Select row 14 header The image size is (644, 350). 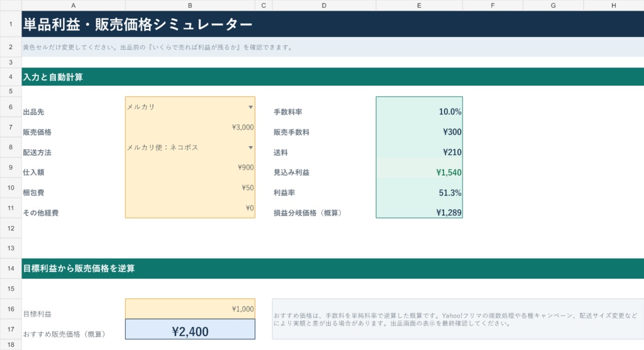coord(11,268)
